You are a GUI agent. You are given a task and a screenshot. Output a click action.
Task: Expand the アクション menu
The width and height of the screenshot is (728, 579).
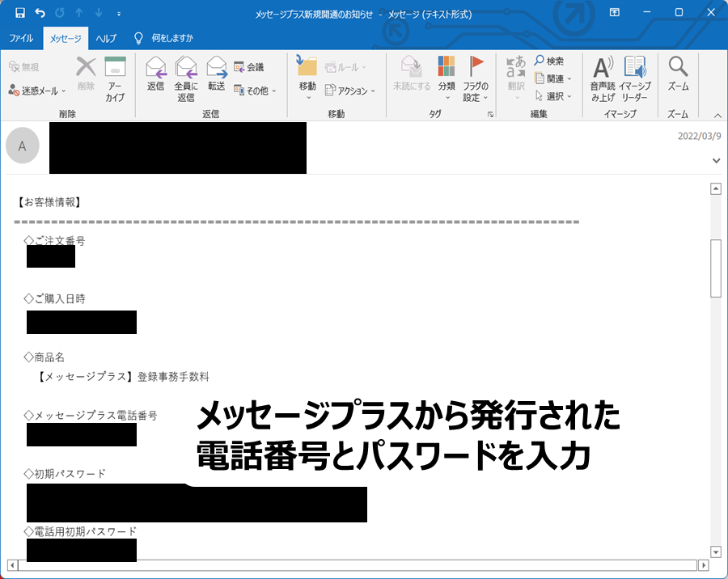(x=350, y=91)
